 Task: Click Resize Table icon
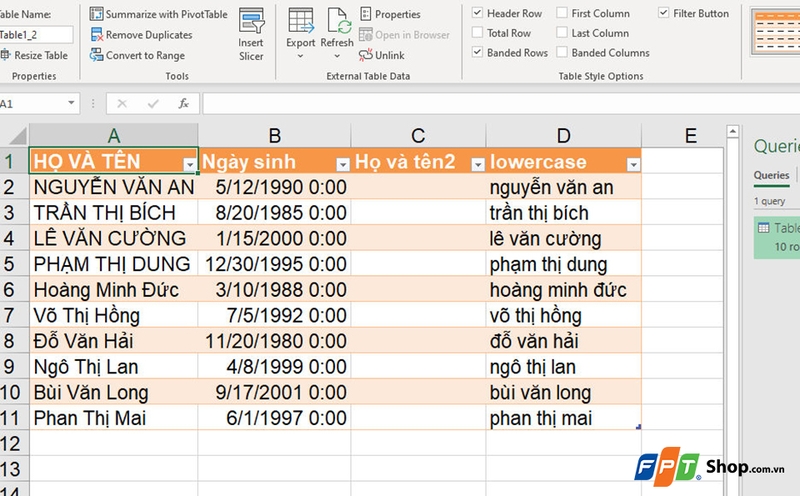[5, 55]
